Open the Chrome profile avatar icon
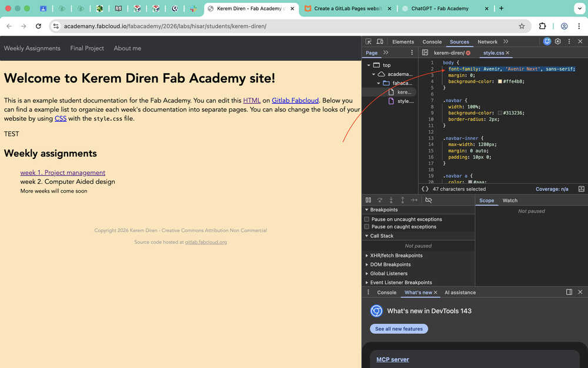Viewport: 588px width, 368px height. tap(564, 26)
